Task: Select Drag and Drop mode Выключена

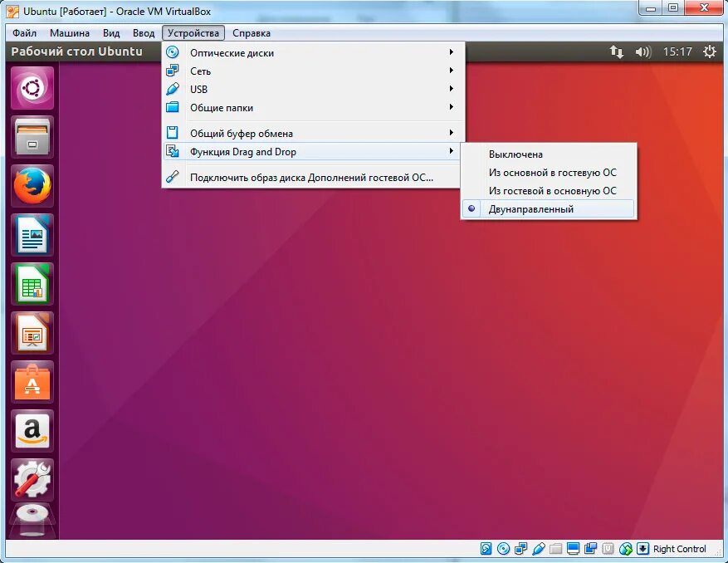Action: [x=550, y=154]
